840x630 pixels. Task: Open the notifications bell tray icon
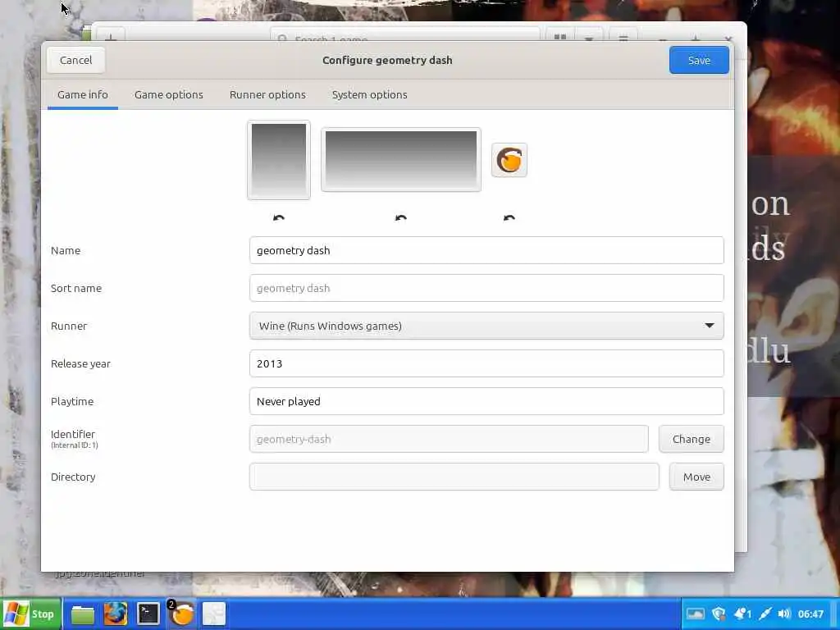pyautogui.click(x=743, y=614)
